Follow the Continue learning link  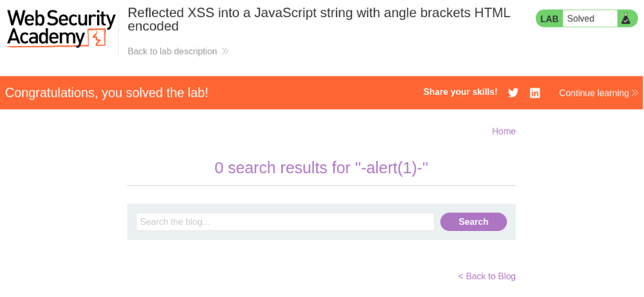(x=593, y=93)
